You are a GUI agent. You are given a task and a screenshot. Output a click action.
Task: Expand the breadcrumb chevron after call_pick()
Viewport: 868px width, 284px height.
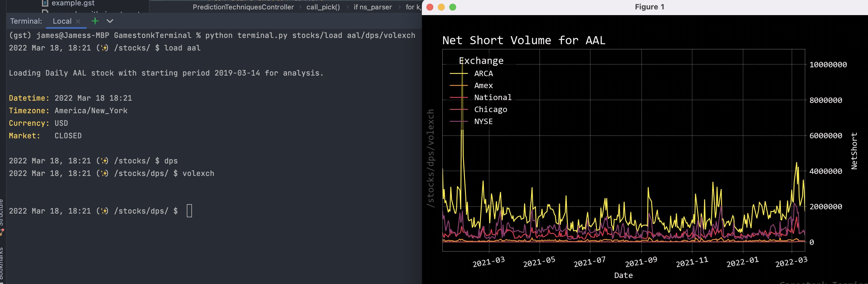click(x=347, y=7)
